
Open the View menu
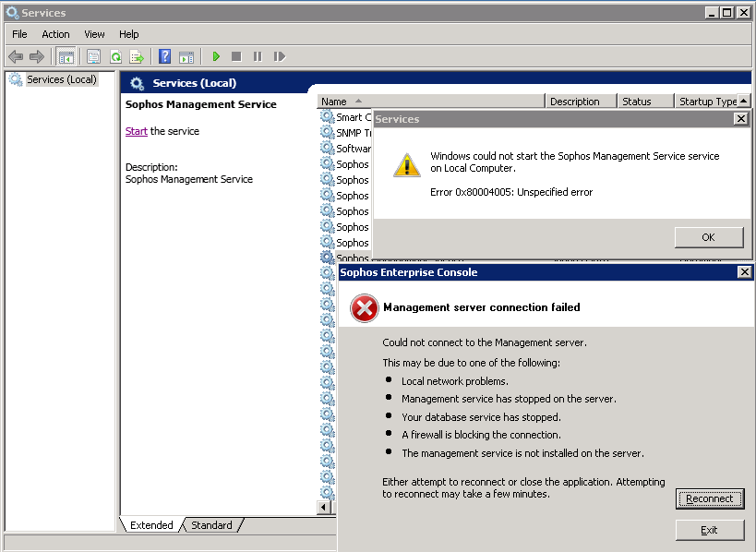94,34
